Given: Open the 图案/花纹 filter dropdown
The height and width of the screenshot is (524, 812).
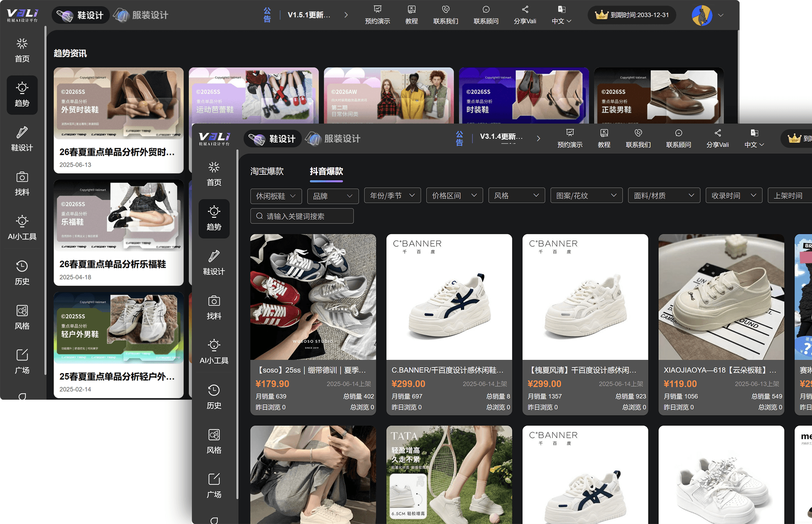Looking at the screenshot, I should pos(586,196).
